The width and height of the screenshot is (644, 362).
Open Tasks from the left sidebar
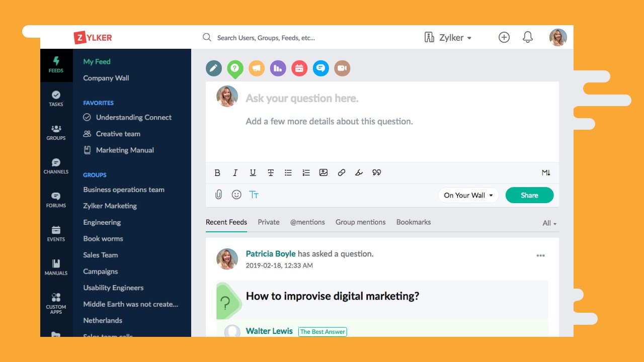tap(56, 99)
